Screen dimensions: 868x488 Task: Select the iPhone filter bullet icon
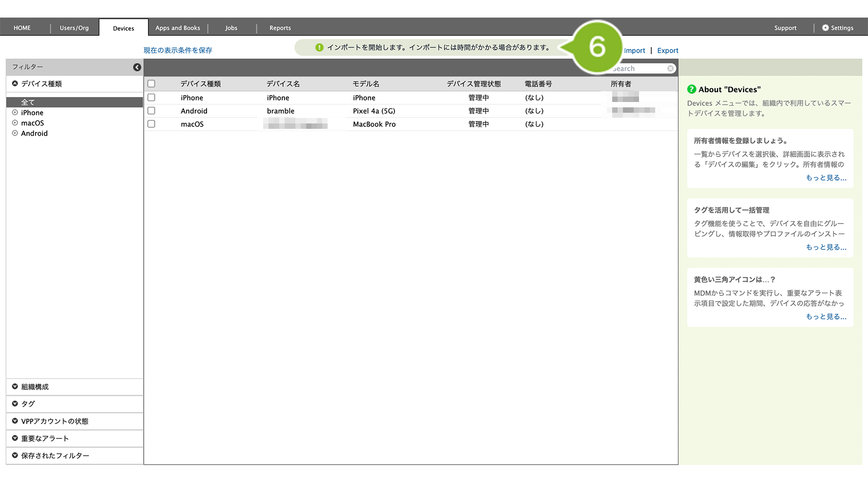pos(15,113)
